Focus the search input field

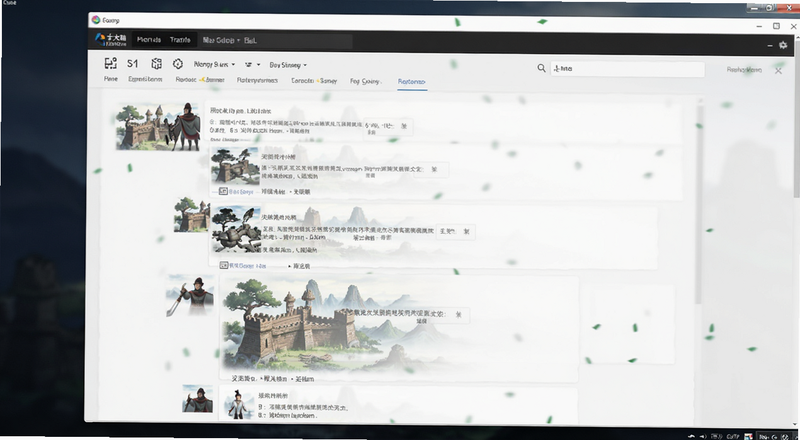[627, 69]
